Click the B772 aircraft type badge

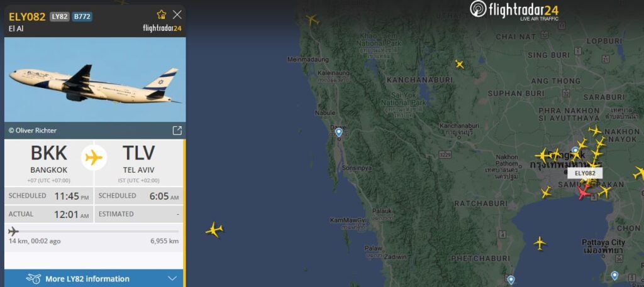coord(82,17)
